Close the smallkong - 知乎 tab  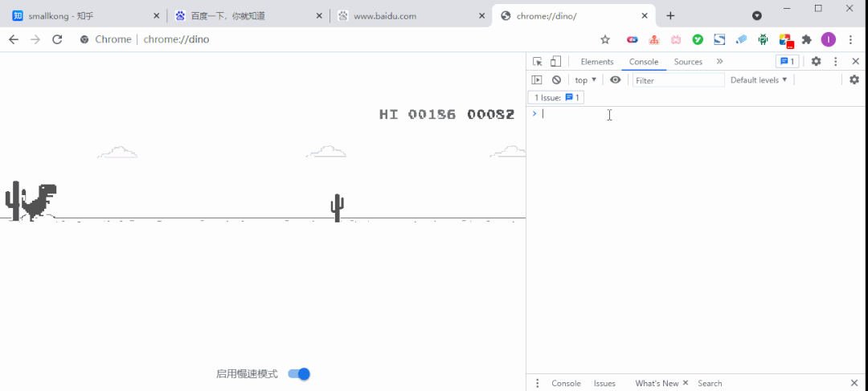click(156, 16)
